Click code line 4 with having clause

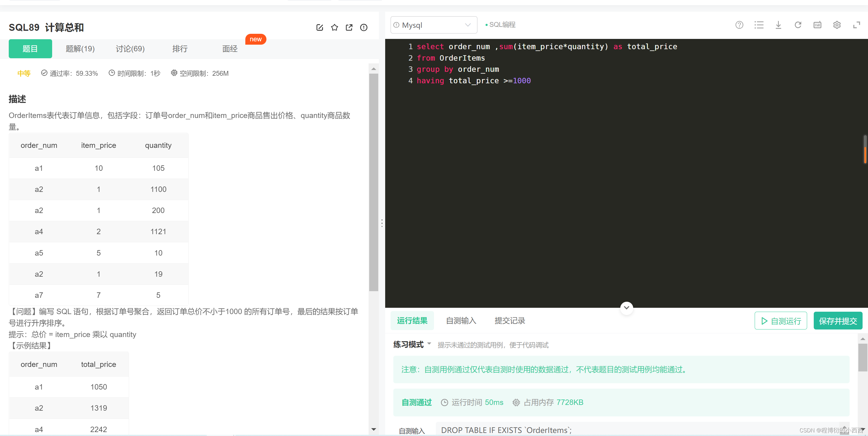pos(473,81)
